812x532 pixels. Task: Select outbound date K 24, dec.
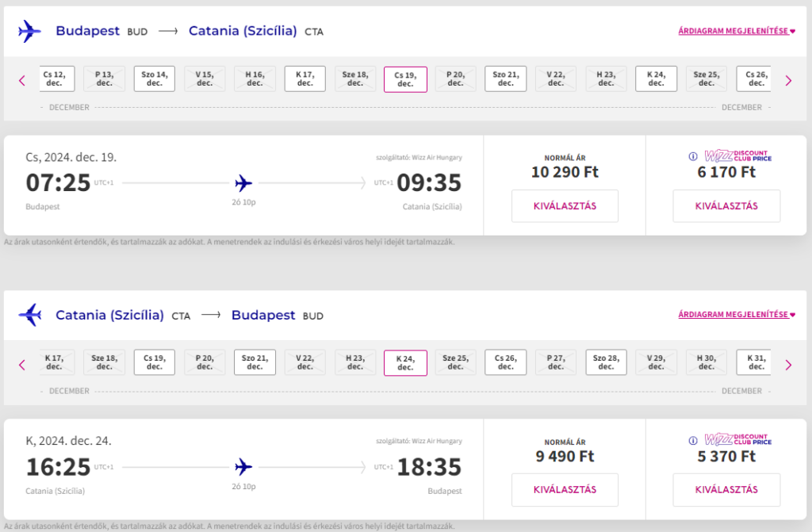[x=656, y=78]
